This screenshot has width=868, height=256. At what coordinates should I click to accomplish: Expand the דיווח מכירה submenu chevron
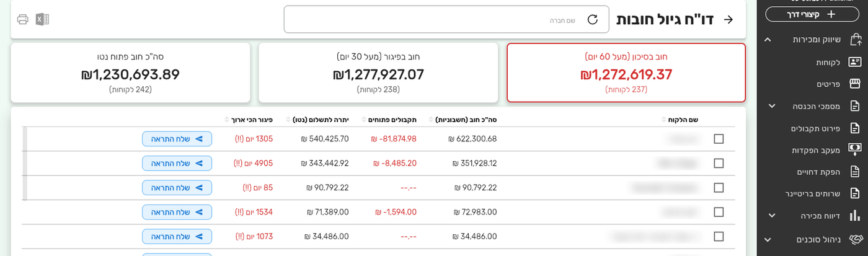click(x=772, y=216)
